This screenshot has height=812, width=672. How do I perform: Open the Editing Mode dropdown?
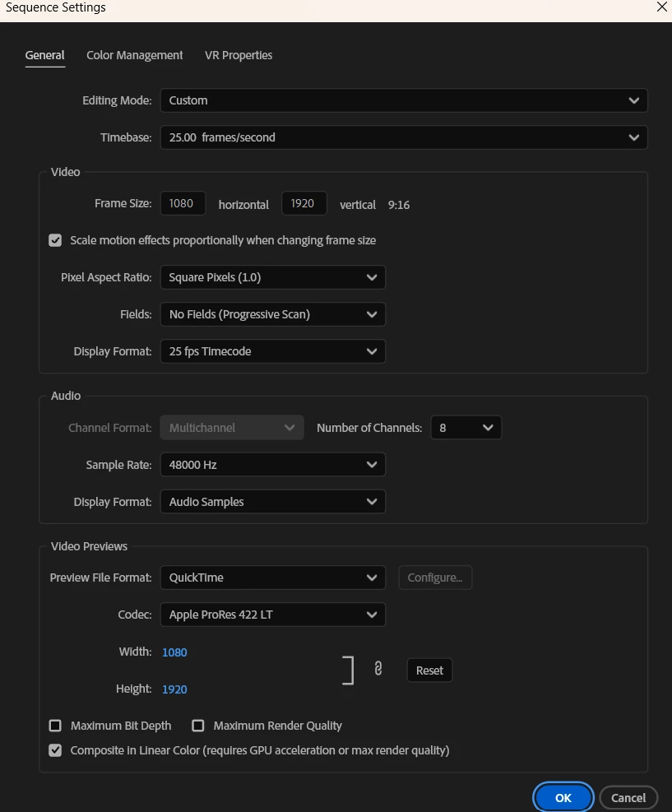(404, 100)
